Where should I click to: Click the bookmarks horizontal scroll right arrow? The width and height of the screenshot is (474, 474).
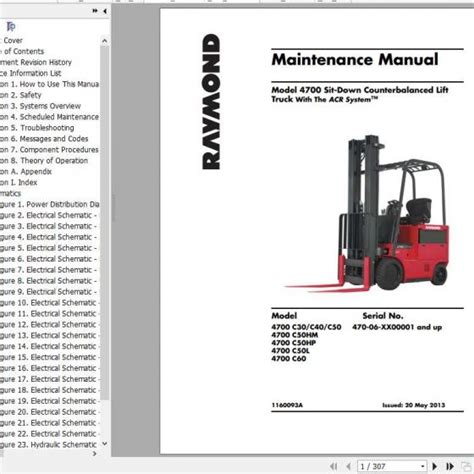click(95, 453)
